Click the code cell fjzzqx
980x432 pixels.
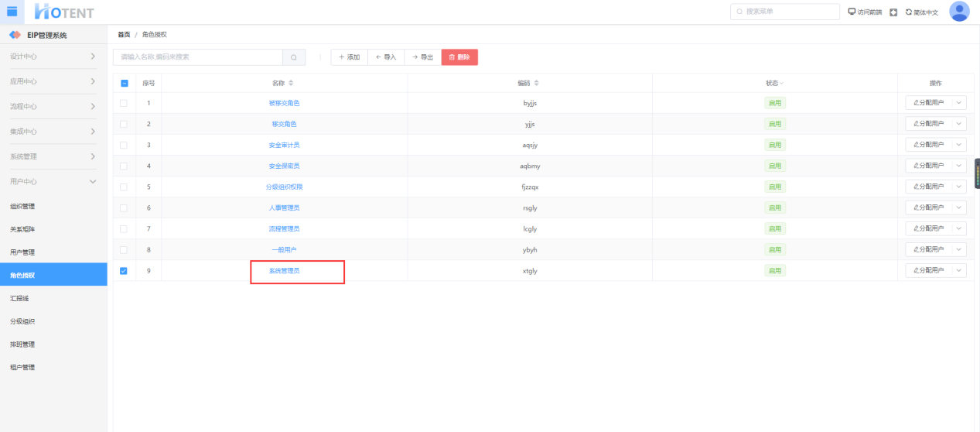pos(530,187)
